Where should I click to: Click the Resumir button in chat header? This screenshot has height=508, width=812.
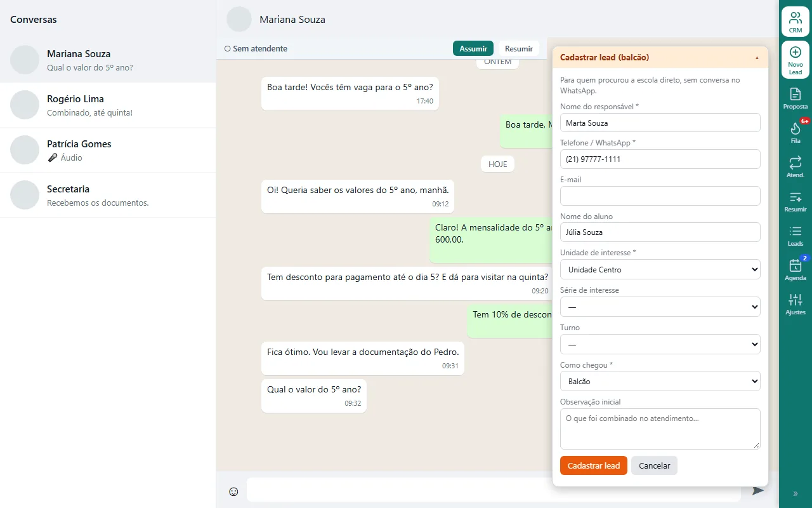click(x=519, y=48)
